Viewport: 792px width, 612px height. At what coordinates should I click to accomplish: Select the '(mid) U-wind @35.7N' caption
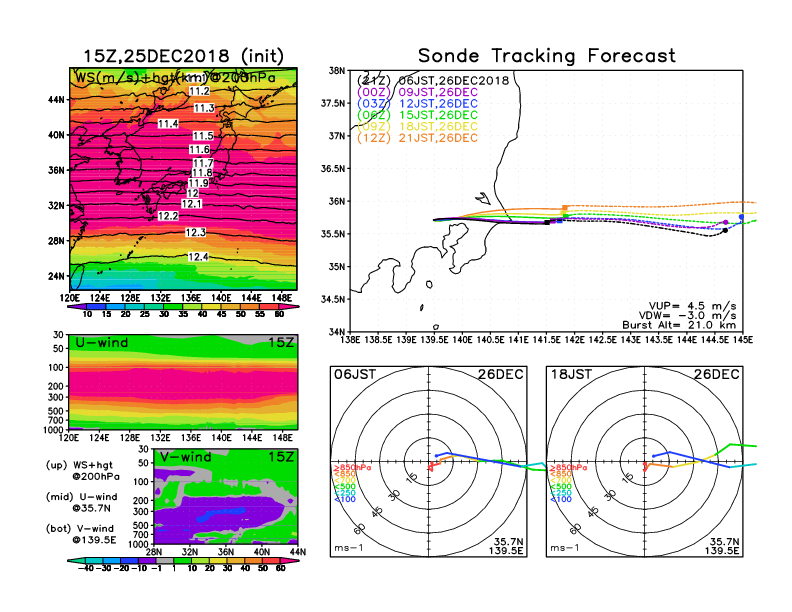(x=81, y=502)
